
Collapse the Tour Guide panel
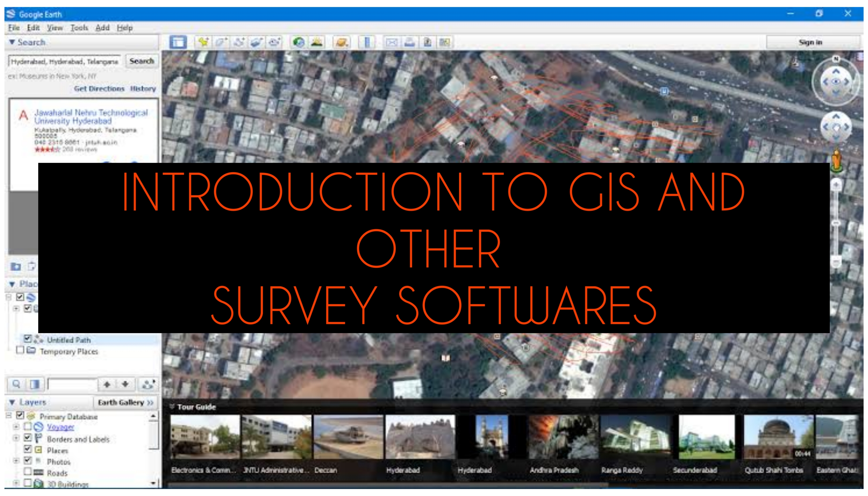172,406
